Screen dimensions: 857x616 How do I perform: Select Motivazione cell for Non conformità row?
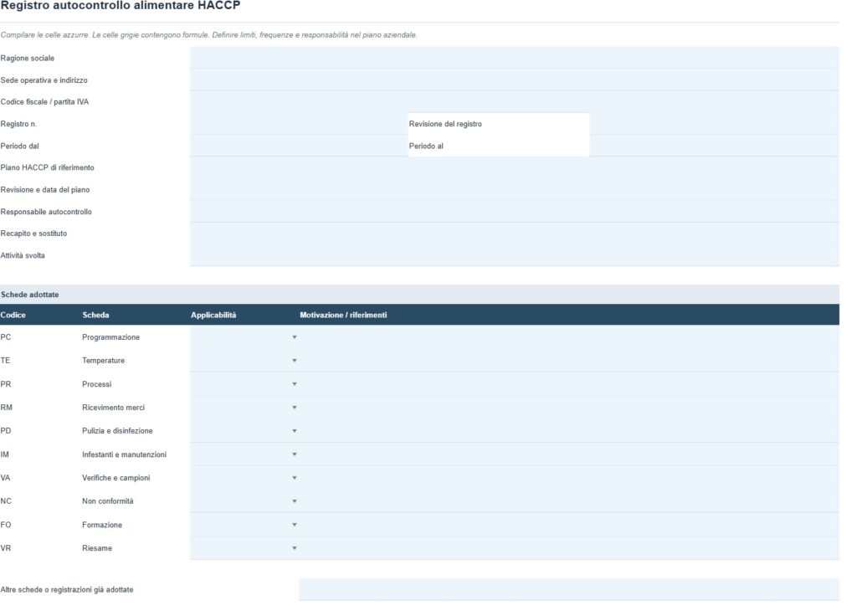(x=569, y=501)
